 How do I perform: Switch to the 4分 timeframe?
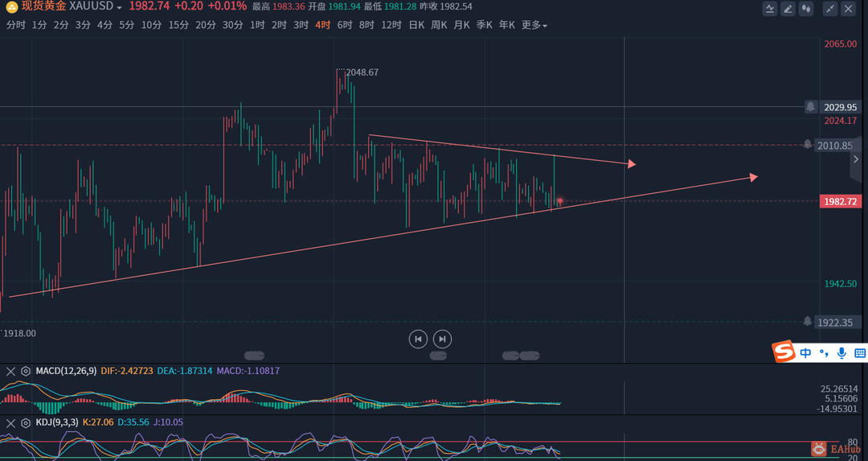(x=104, y=25)
